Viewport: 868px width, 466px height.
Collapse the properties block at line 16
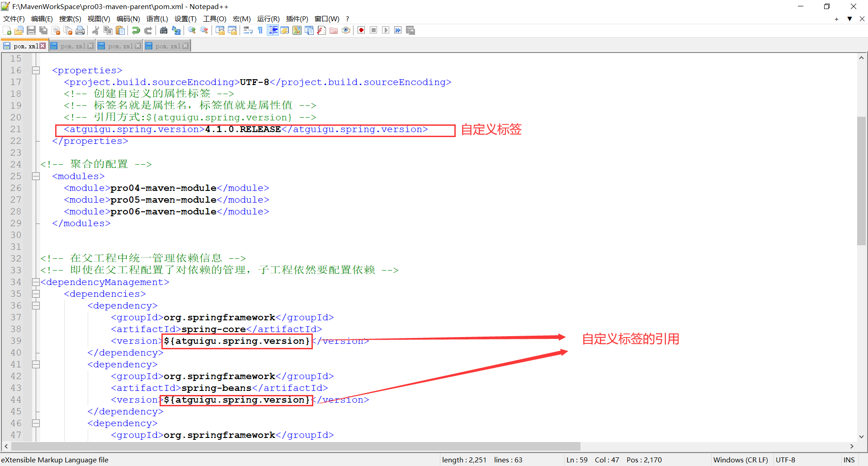pyautogui.click(x=36, y=71)
